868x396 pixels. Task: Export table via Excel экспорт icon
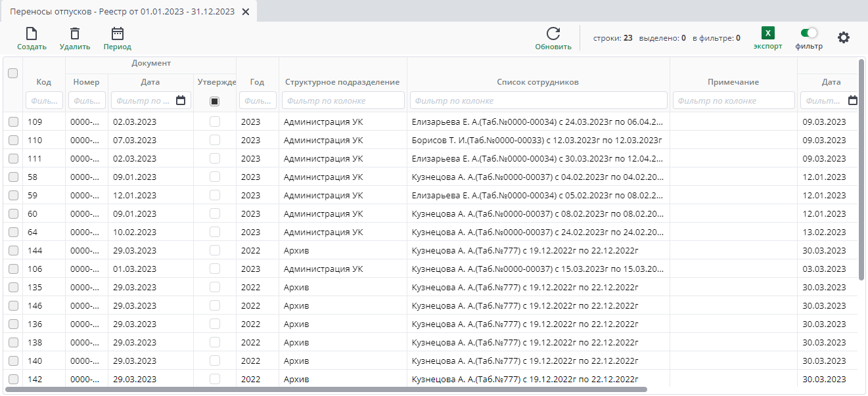coord(767,33)
